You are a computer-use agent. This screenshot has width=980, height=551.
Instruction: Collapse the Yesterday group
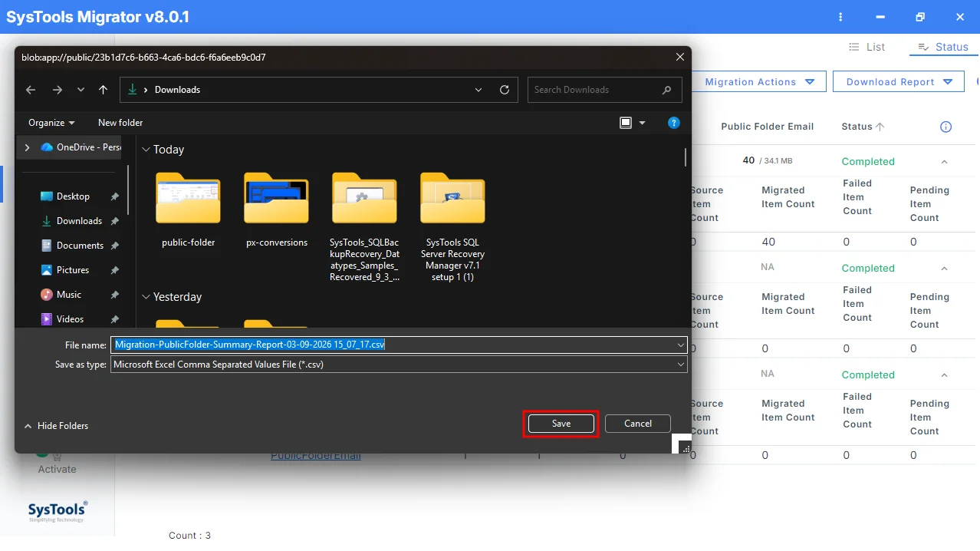pos(146,297)
